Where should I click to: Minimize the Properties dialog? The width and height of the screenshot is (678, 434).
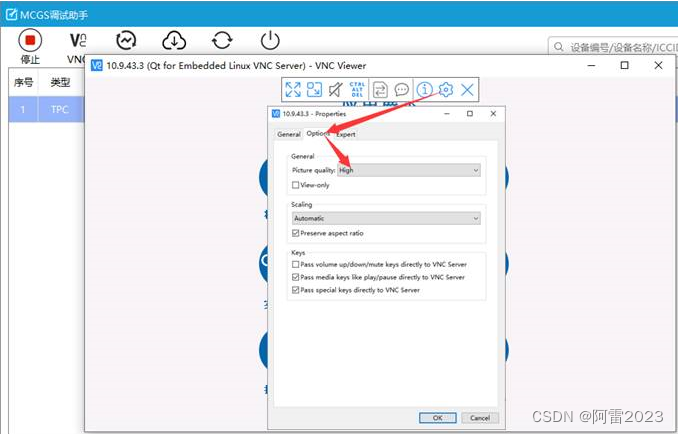pyautogui.click(x=447, y=114)
